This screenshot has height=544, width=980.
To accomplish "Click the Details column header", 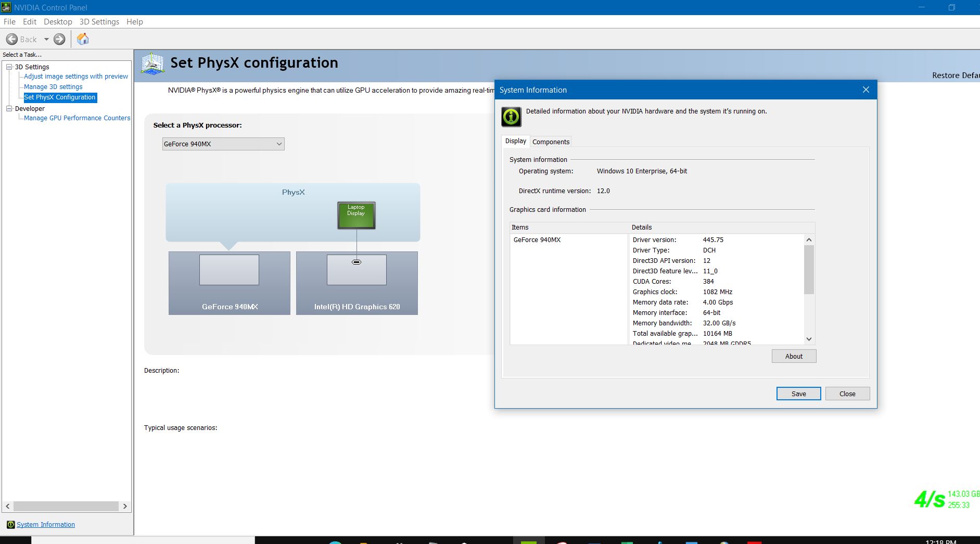I will (x=721, y=227).
